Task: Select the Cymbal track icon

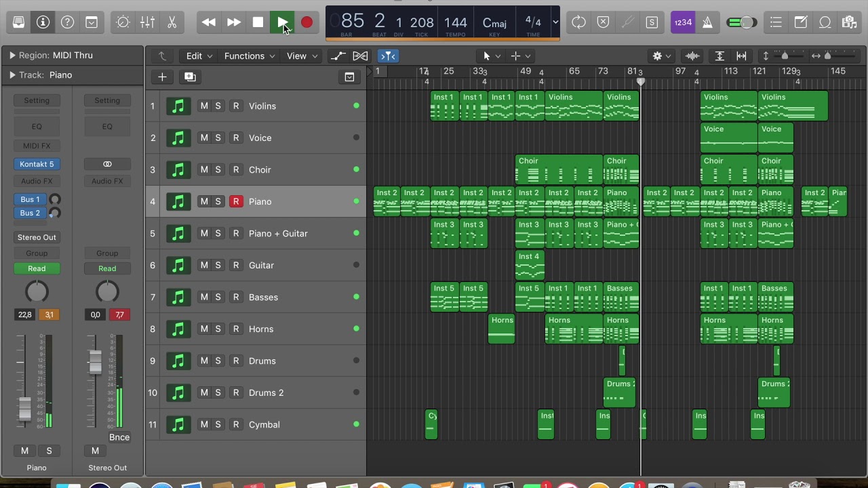Action: [178, 424]
